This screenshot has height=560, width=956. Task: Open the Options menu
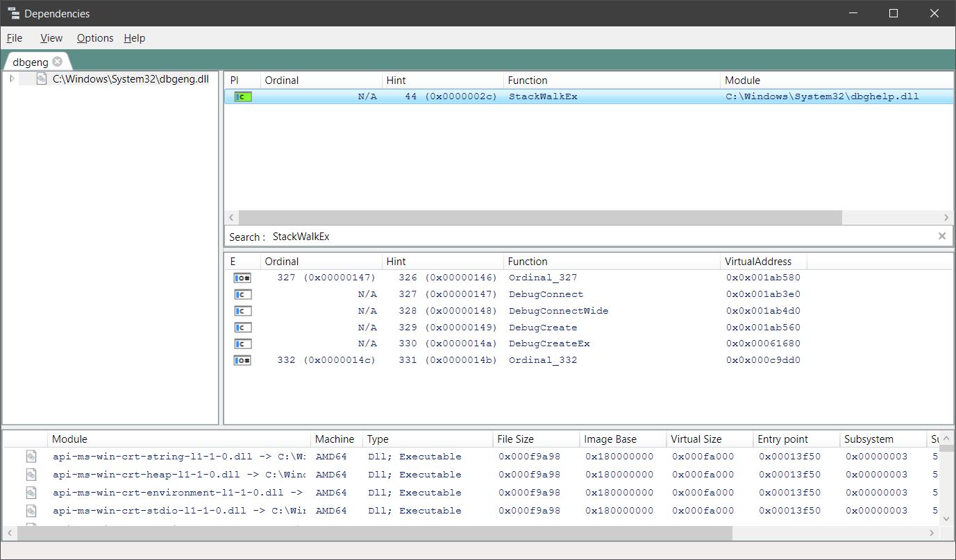pos(94,38)
